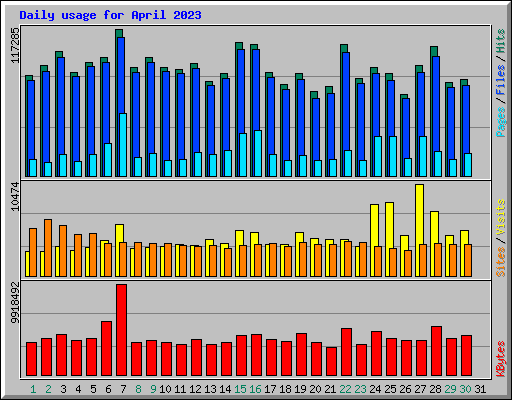Select day 9 on the x-axis
Screen dimensions: 512x400
[x=153, y=389]
